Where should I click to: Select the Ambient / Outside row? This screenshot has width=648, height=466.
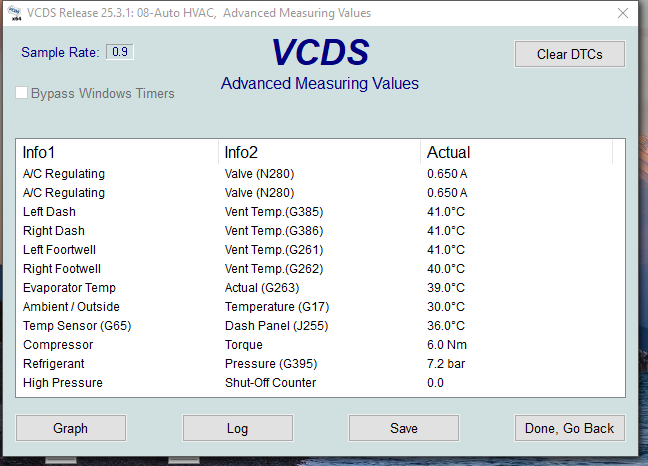point(320,307)
